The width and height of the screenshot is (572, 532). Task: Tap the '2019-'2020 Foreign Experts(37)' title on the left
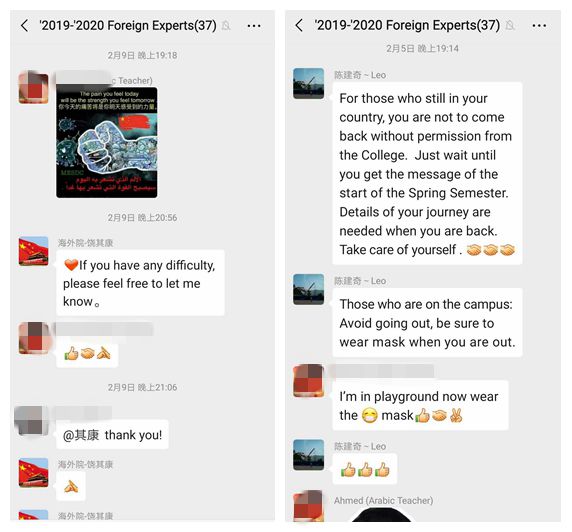point(128,26)
